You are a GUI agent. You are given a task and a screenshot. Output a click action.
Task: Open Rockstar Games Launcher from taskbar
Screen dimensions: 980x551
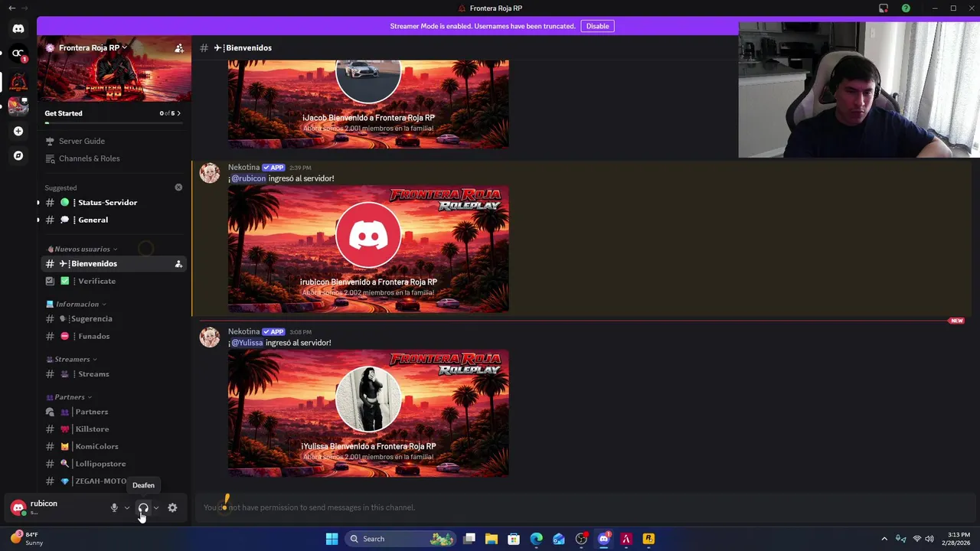(648, 539)
